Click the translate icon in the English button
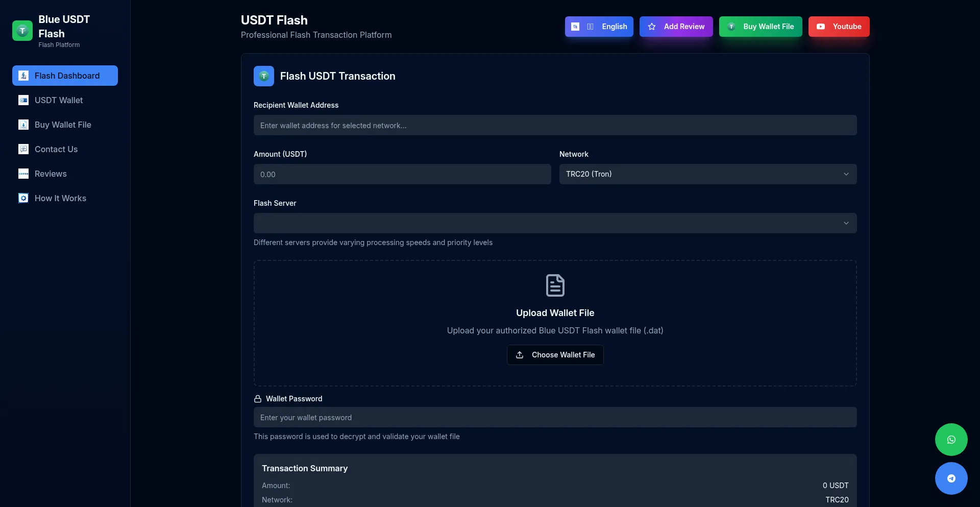 (x=575, y=27)
